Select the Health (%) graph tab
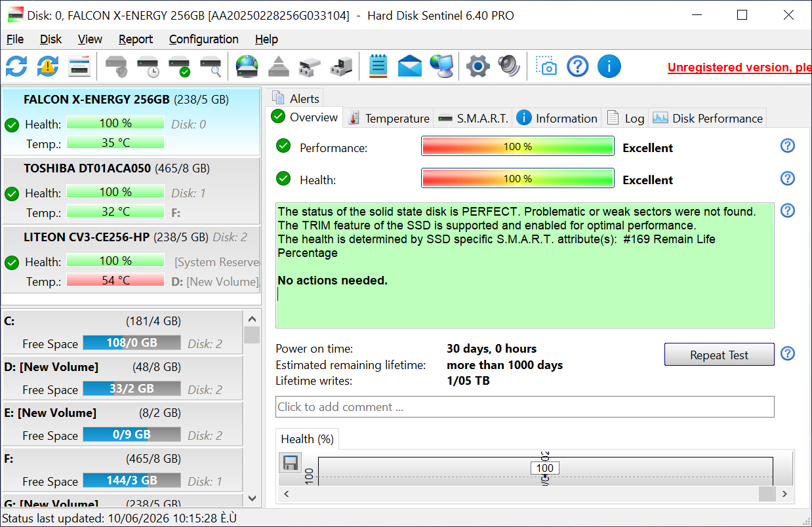This screenshot has height=527, width=812. [307, 439]
